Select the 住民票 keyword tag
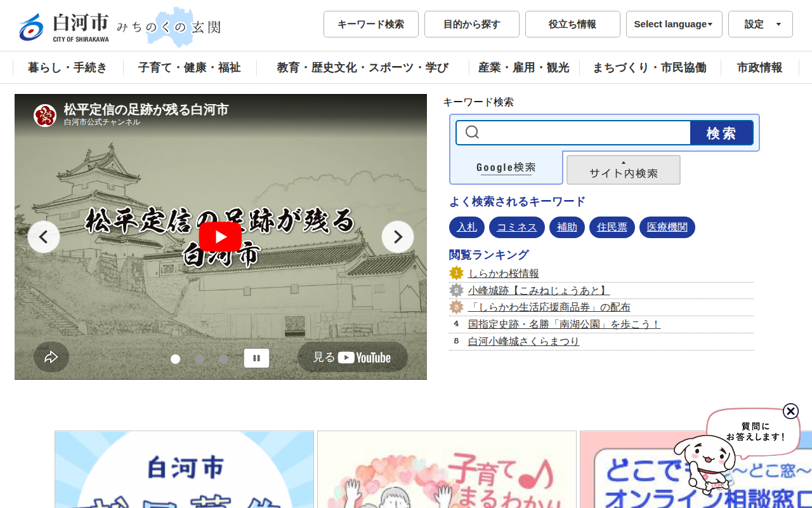The width and height of the screenshot is (812, 508). 612,227
